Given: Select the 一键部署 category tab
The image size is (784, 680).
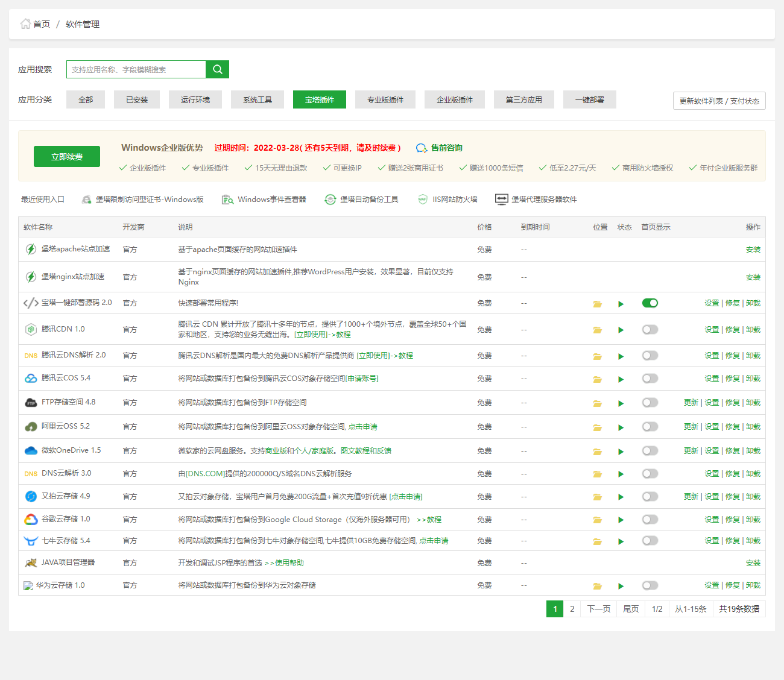Looking at the screenshot, I should (590, 99).
